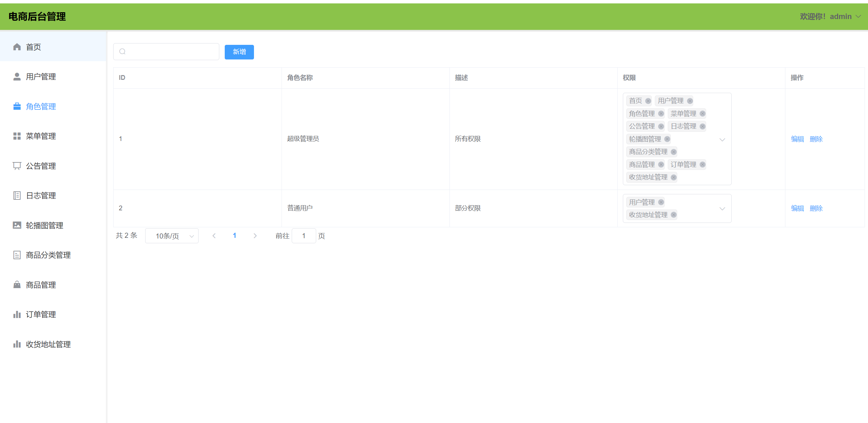This screenshot has width=868, height=423.
Task: Click the log management document icon
Action: tap(17, 196)
